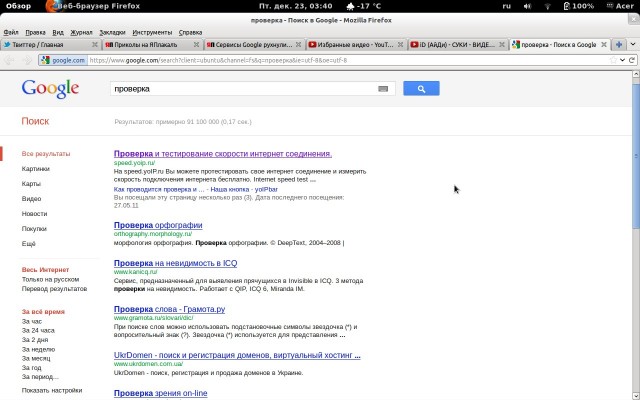
Task: Open the Журнал menu
Action: [81, 32]
